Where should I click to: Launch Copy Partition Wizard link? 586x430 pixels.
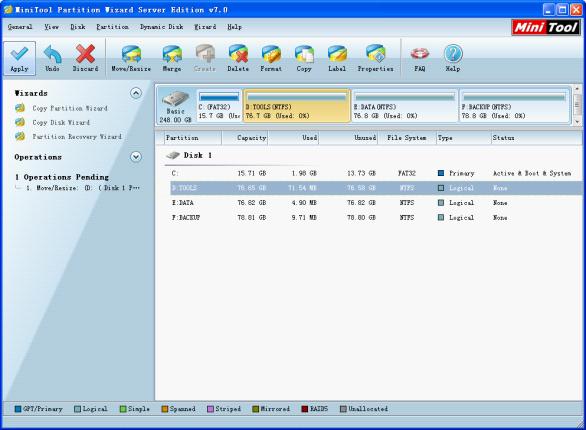[70, 108]
